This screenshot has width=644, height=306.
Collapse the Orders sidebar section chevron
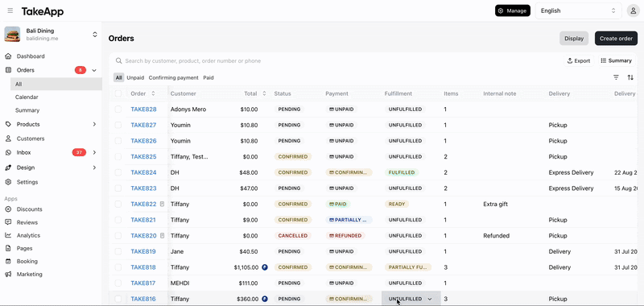pos(94,70)
